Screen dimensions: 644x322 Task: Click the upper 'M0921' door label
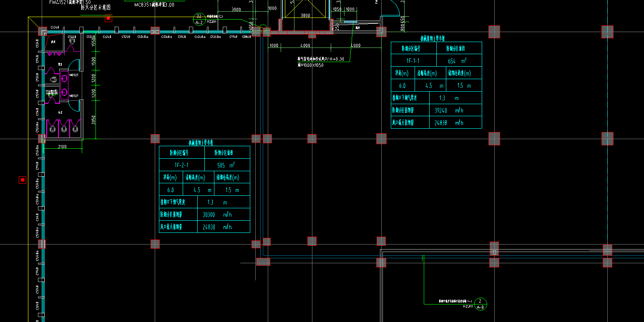pos(74,75)
